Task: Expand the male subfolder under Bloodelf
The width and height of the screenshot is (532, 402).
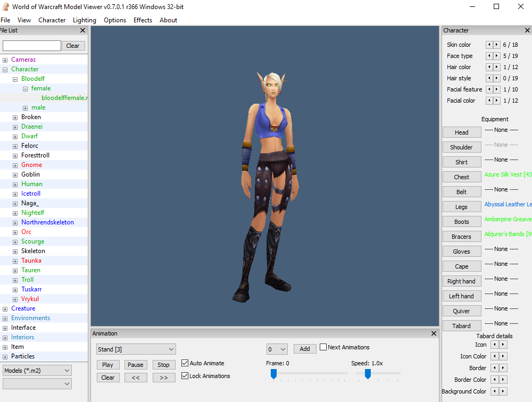Action: tap(25, 108)
